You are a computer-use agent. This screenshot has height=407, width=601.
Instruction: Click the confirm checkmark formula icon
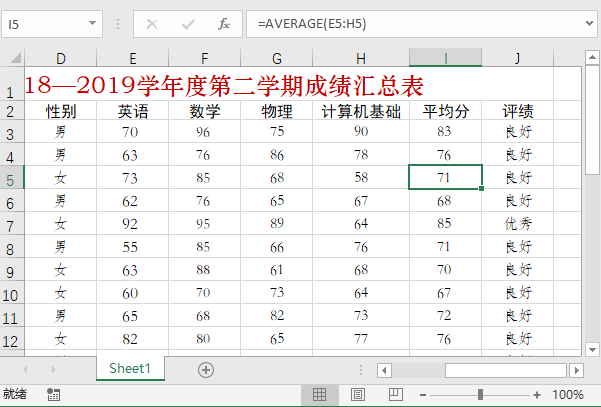point(188,24)
